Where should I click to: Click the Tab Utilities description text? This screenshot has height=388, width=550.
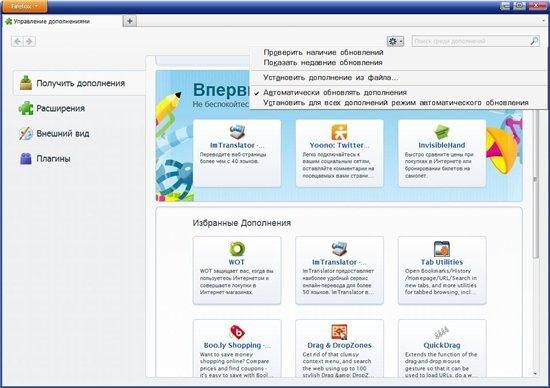441,282
